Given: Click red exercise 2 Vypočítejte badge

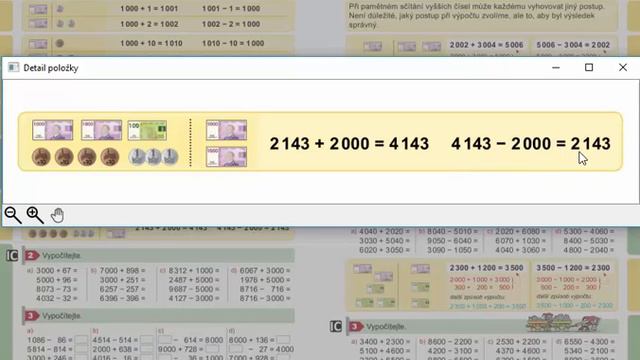Looking at the screenshot, I should pyautogui.click(x=31, y=256).
